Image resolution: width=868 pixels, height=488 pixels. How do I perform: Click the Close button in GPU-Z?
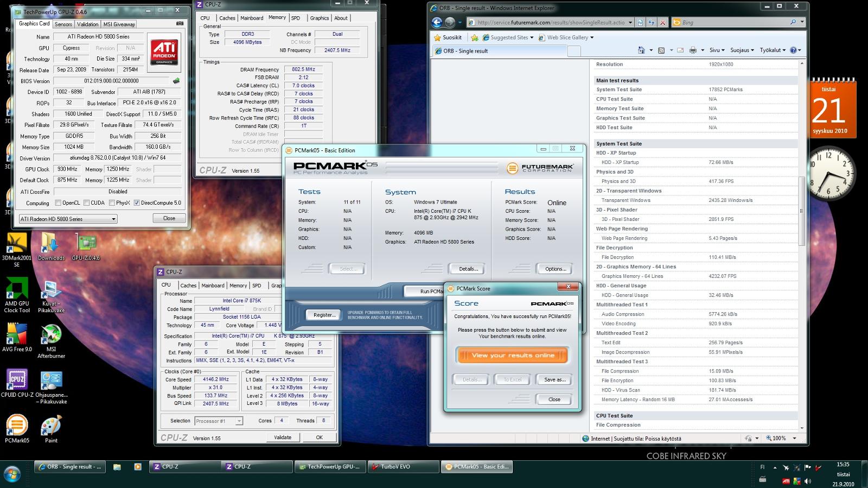169,218
